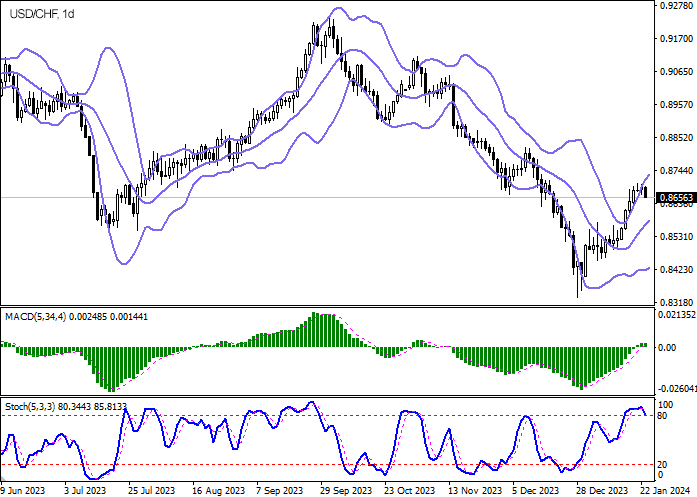Click the 25 Jul 2023 date label
This screenshot has height=497, width=697.
pyautogui.click(x=146, y=491)
